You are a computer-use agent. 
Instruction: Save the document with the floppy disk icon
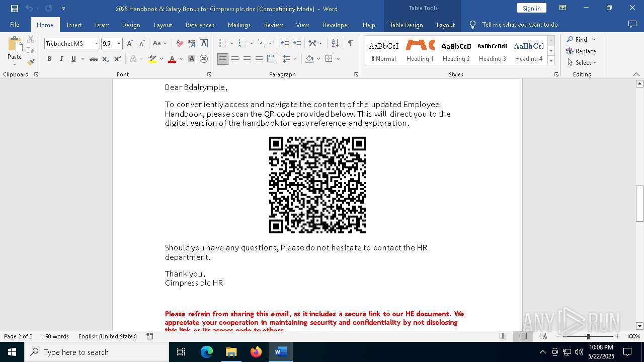pyautogui.click(x=15, y=9)
